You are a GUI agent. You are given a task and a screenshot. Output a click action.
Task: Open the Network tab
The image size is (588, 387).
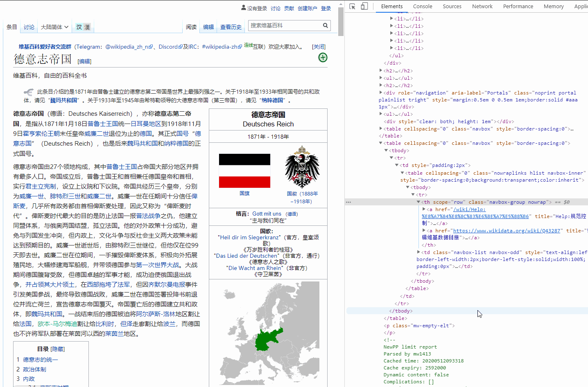[482, 6]
